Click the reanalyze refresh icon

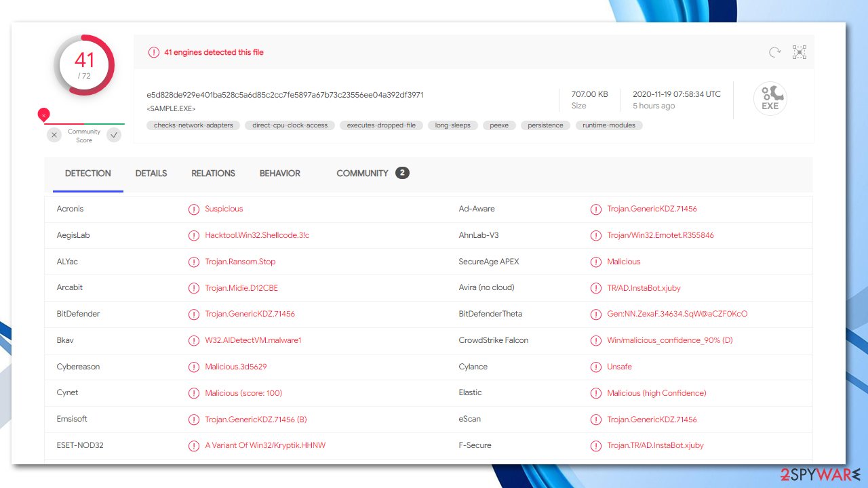(774, 52)
